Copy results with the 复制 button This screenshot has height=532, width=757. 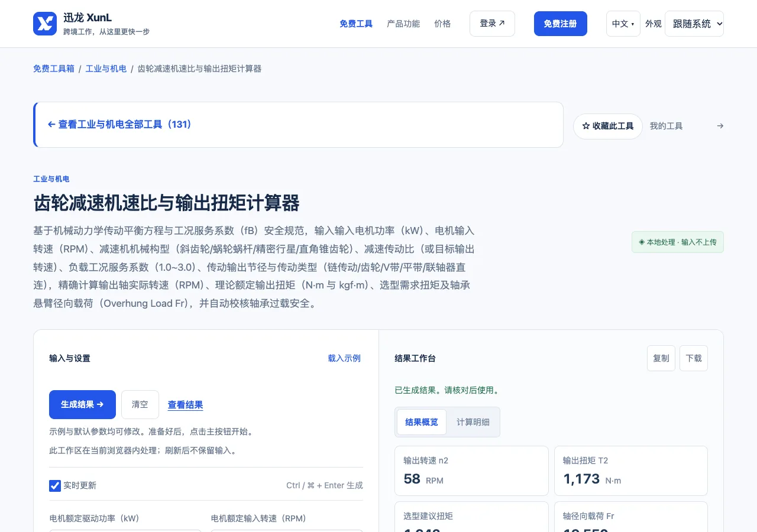pyautogui.click(x=661, y=358)
